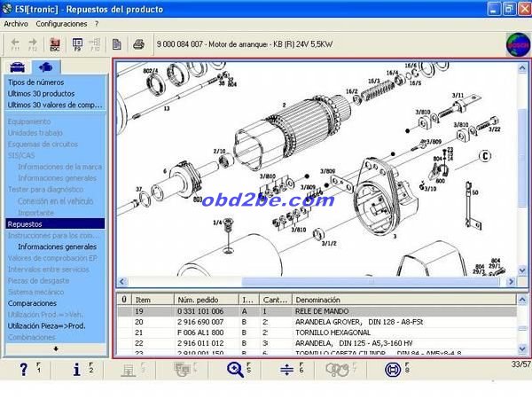532x399 pixels.
Task: Click order number 0 331 101 006
Action: point(200,311)
